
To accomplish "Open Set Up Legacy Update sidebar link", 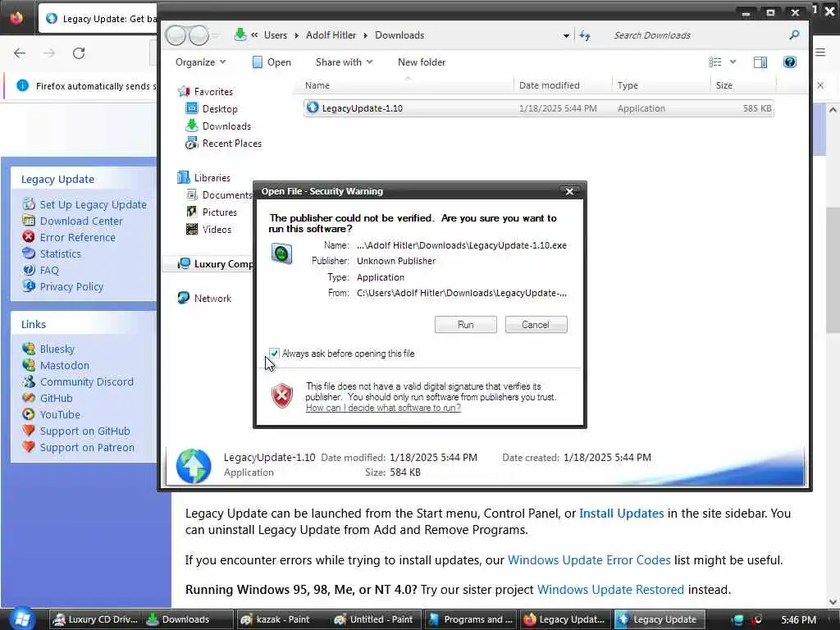I will pyautogui.click(x=93, y=204).
